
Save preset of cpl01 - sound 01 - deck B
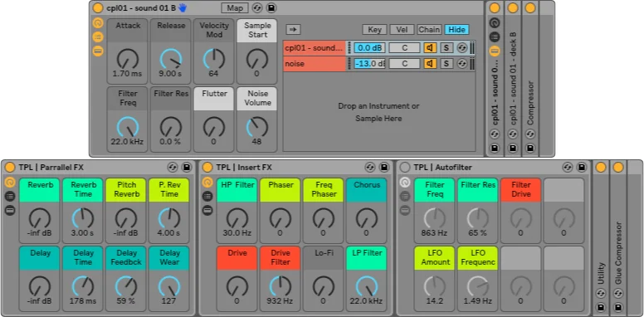[513, 148]
